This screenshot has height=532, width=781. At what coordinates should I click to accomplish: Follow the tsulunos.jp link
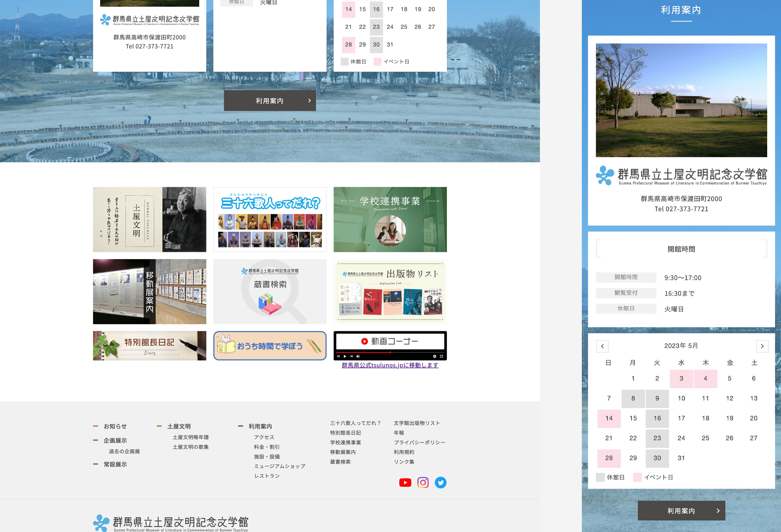click(x=390, y=365)
